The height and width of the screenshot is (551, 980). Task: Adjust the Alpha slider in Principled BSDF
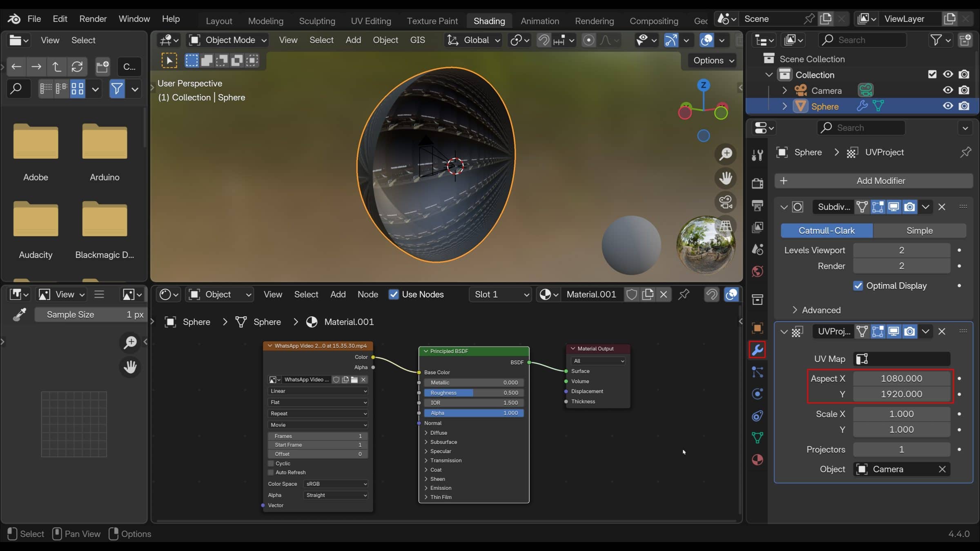coord(474,413)
